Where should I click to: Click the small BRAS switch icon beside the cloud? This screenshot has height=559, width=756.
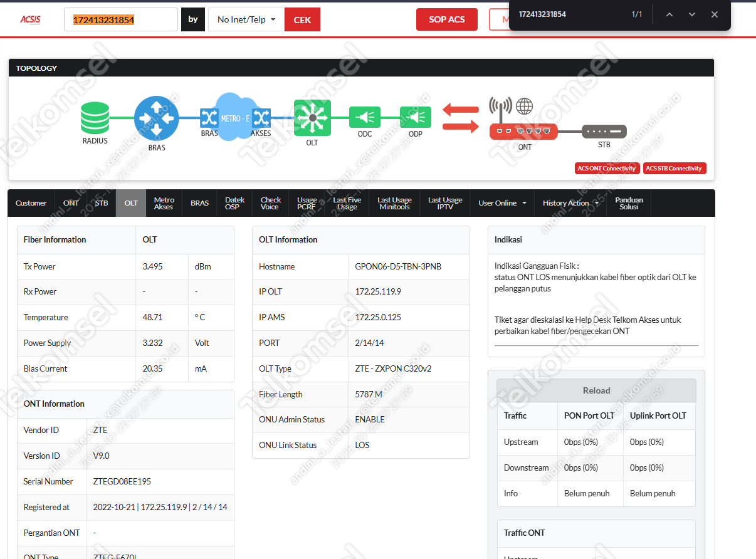coord(209,117)
